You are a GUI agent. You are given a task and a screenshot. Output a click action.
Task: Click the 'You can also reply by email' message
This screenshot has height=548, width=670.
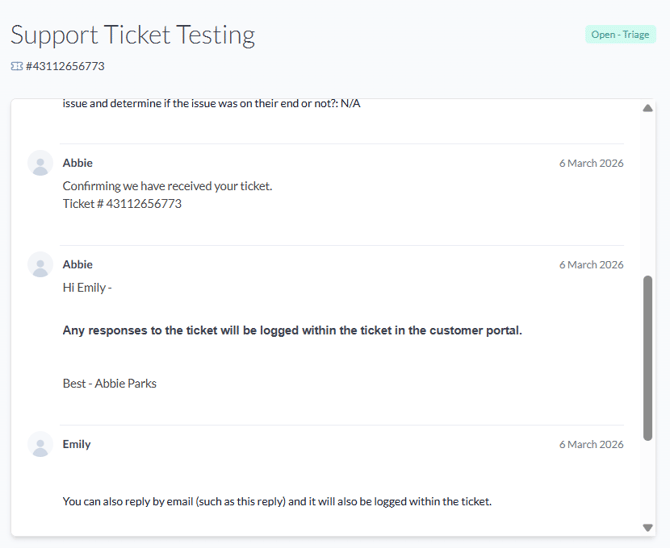point(277,501)
